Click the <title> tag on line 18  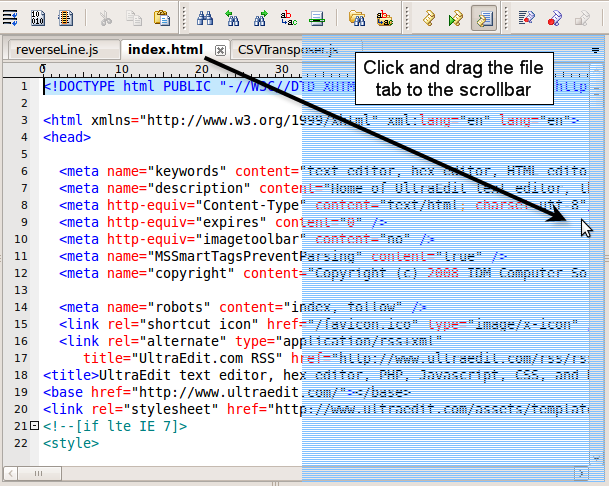click(x=71, y=375)
